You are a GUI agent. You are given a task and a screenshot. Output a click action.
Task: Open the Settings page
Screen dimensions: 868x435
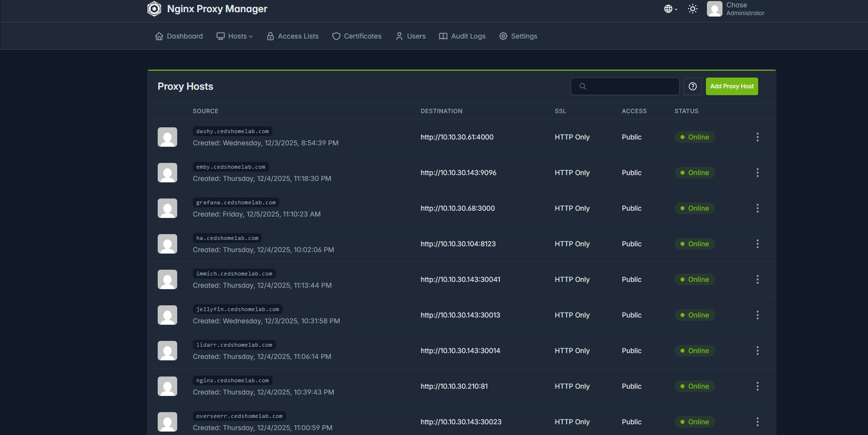(x=518, y=36)
